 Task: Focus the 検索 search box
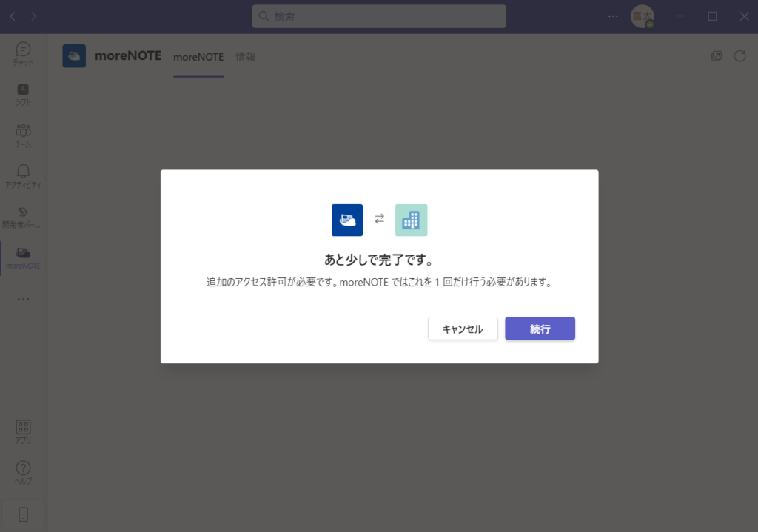coord(379,16)
